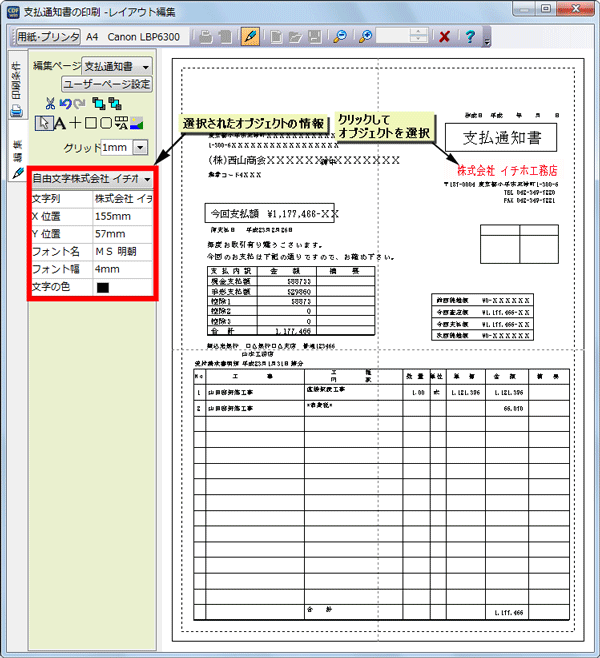The width and height of the screenshot is (600, 658).
Task: Select the arrow pointer selection tool
Action: [42, 123]
